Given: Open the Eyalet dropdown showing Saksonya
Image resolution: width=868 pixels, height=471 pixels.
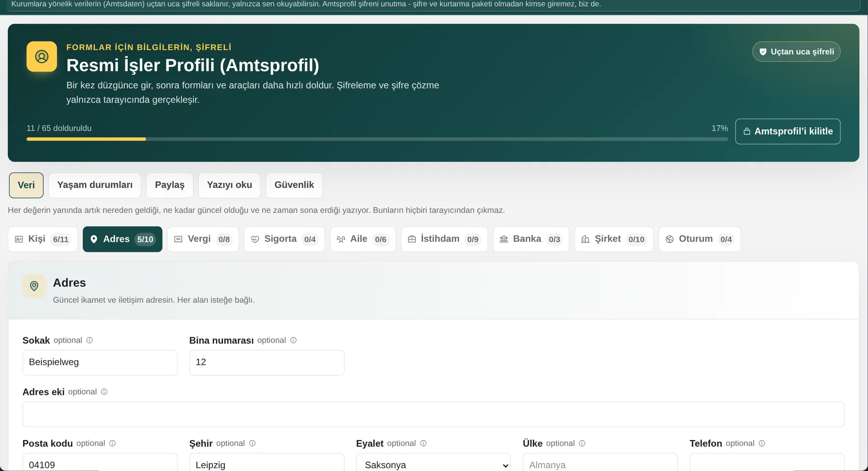Looking at the screenshot, I should [434, 462].
